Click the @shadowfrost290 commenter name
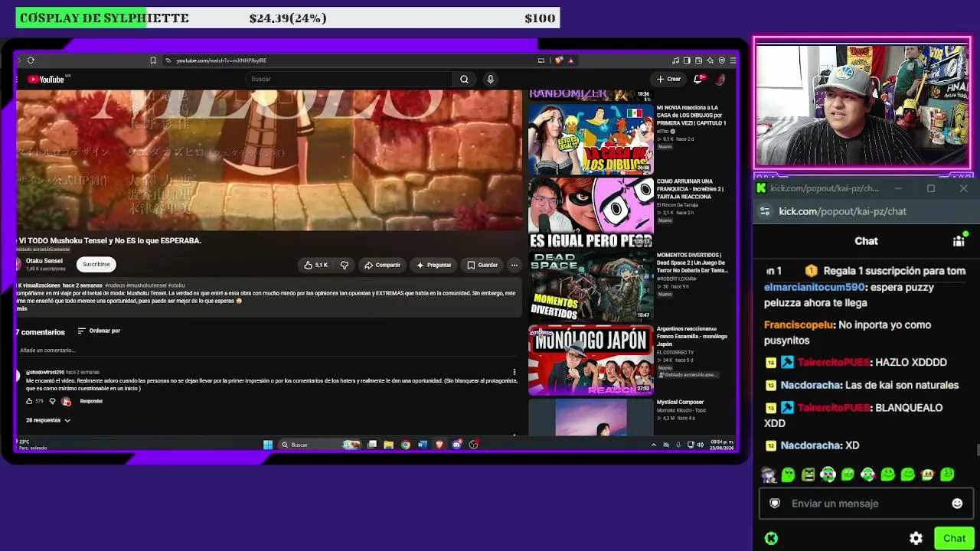The image size is (980, 551). 45,372
